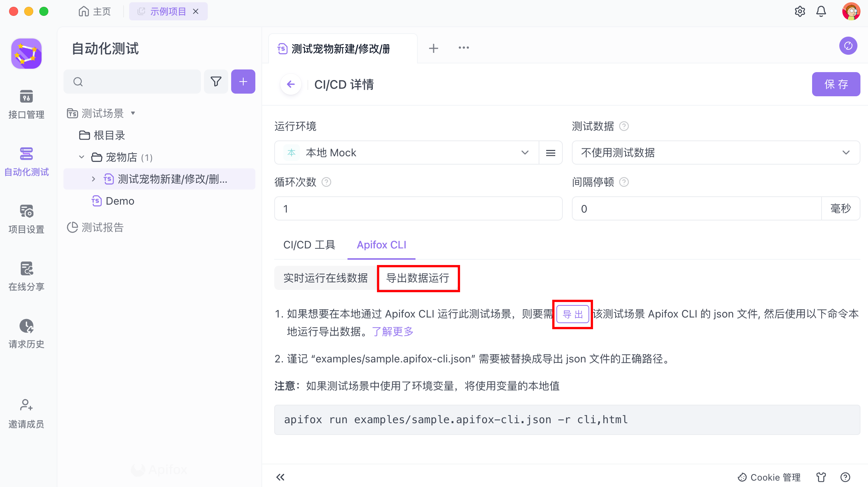The width and height of the screenshot is (868, 487).
Task: Switch to the 实时运行在线数据 option
Action: point(325,278)
